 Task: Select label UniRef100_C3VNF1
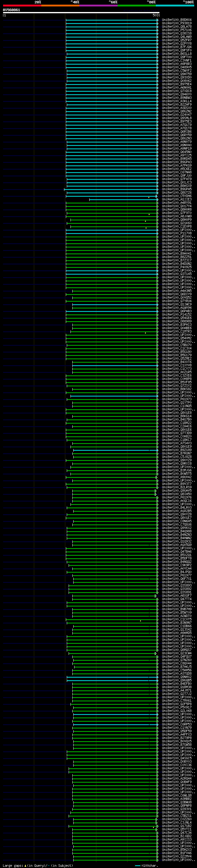[x=177, y=60]
